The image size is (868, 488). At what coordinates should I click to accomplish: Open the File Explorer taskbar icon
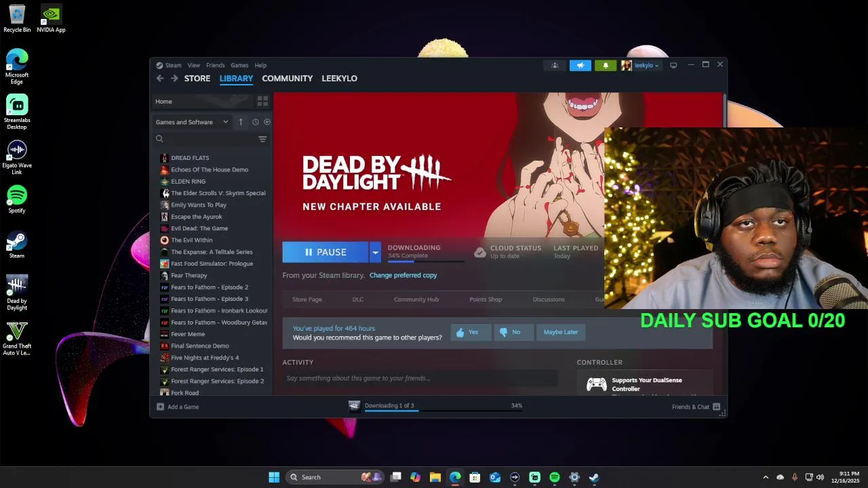(x=435, y=477)
